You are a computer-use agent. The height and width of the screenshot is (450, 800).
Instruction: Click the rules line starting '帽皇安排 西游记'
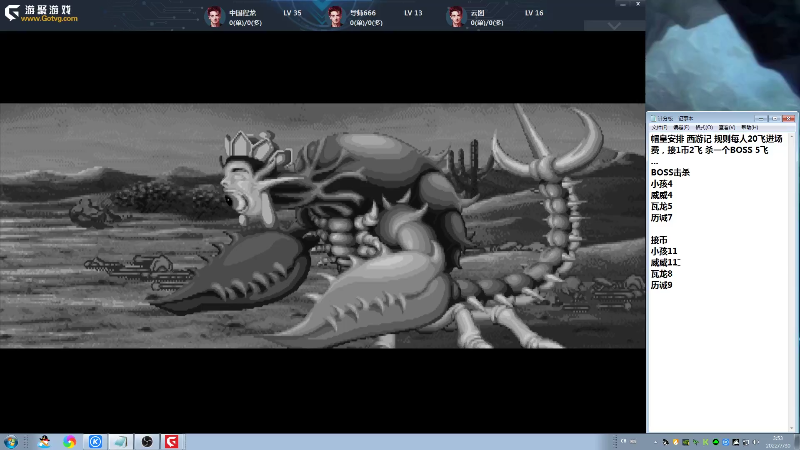(716, 139)
